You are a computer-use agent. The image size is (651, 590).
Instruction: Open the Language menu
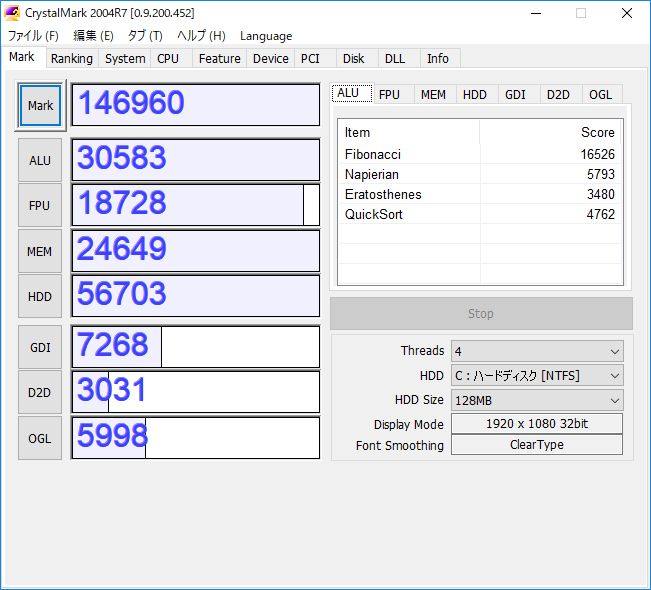click(x=266, y=36)
